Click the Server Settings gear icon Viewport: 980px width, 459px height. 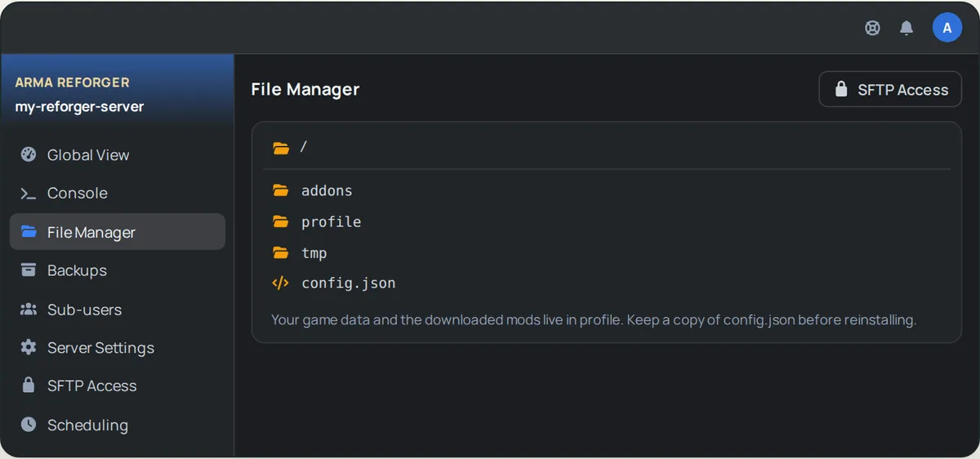(29, 348)
